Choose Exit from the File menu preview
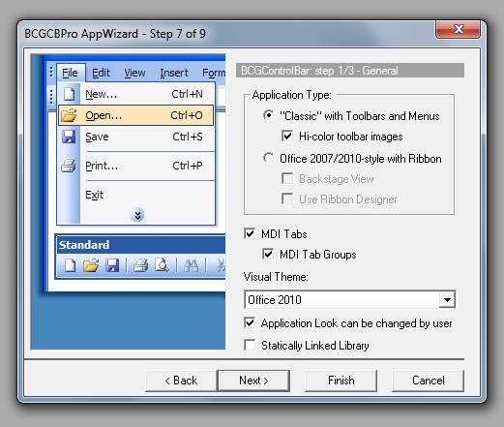The width and height of the screenshot is (504, 427). (136, 195)
